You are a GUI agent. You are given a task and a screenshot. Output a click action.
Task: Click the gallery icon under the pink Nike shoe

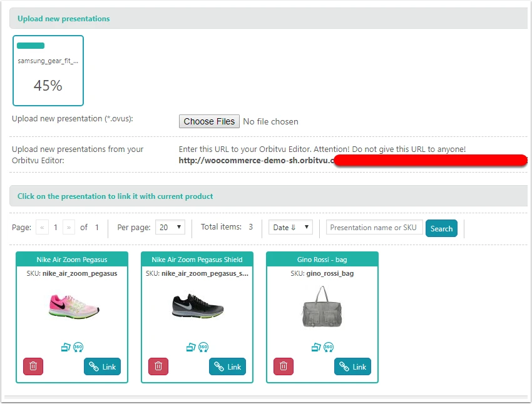coord(66,347)
